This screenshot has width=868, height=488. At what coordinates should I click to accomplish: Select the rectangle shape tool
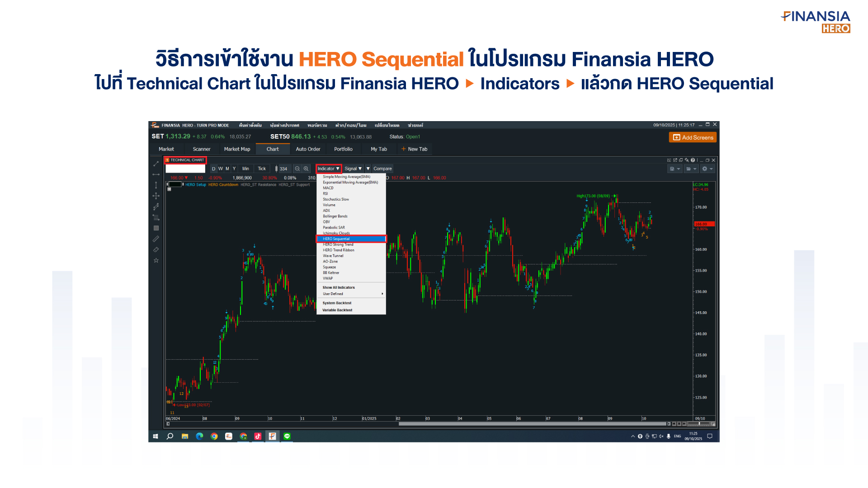156,228
